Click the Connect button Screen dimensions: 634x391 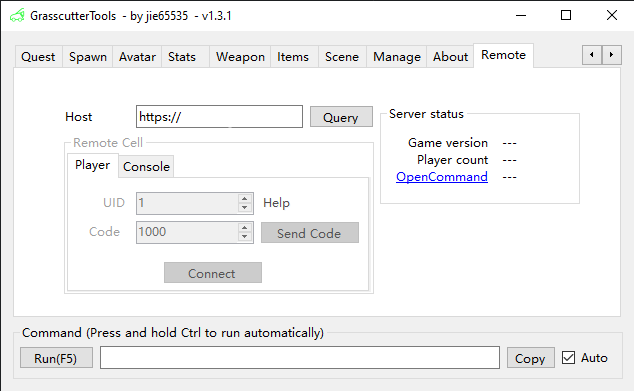(213, 273)
